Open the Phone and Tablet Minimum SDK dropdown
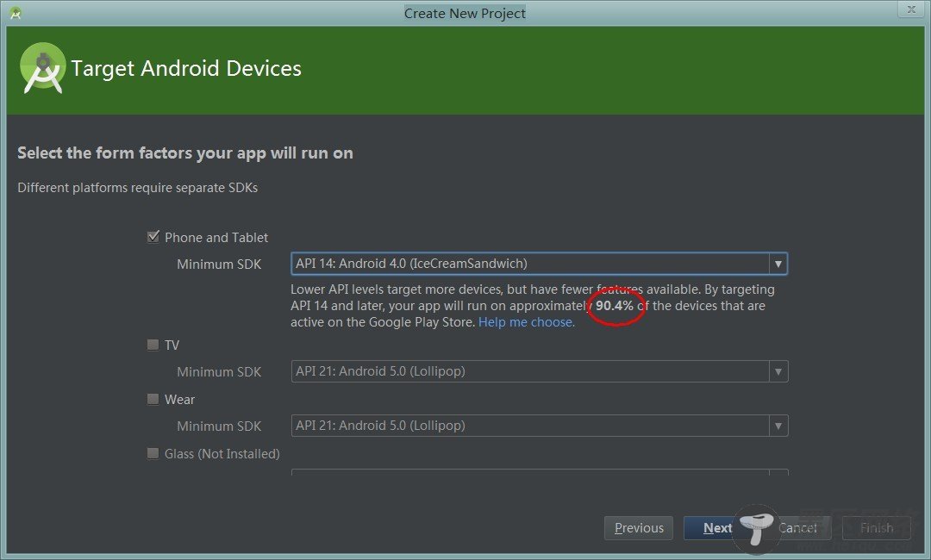The image size is (931, 560). tap(778, 264)
